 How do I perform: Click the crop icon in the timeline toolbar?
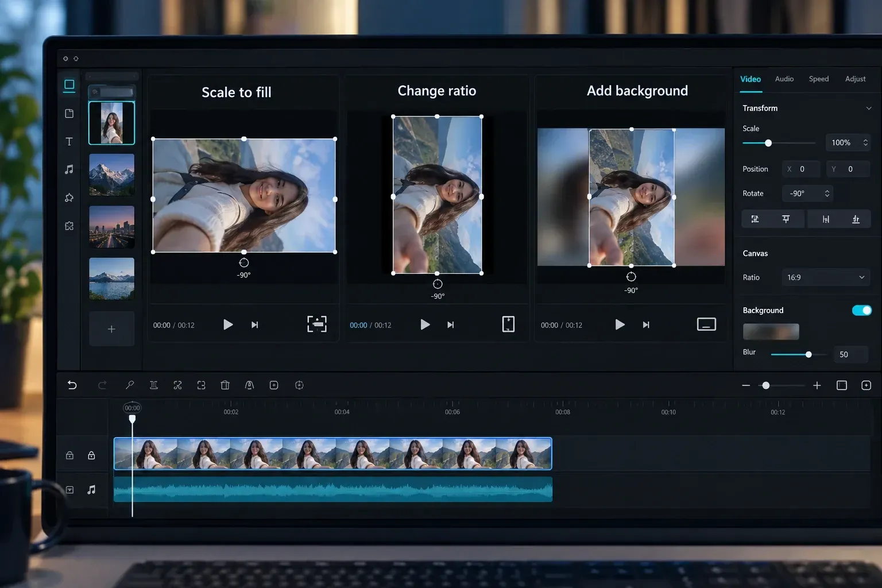tap(202, 385)
